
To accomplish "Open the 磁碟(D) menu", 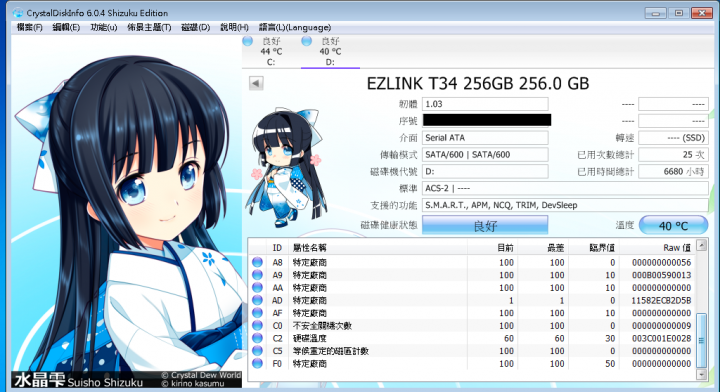I will coord(196,28).
